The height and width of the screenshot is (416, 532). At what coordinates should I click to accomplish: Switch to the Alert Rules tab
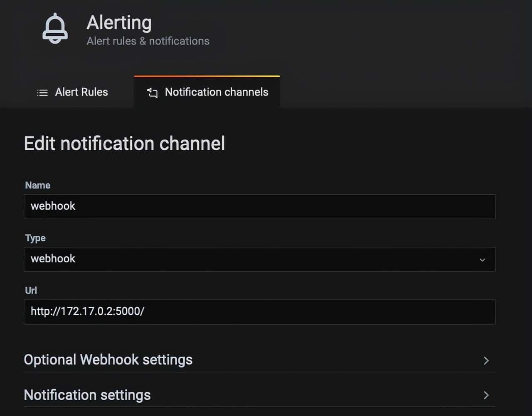click(x=81, y=92)
